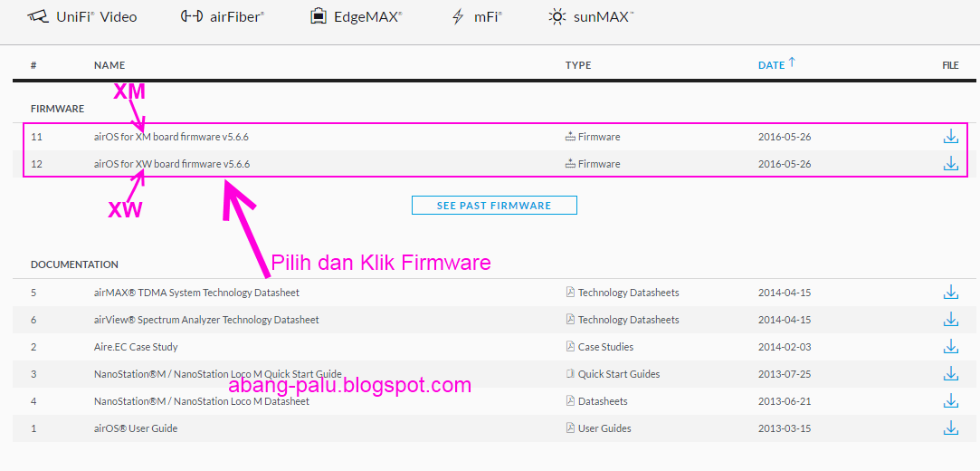Toggle the DATE column sort arrow

click(792, 62)
